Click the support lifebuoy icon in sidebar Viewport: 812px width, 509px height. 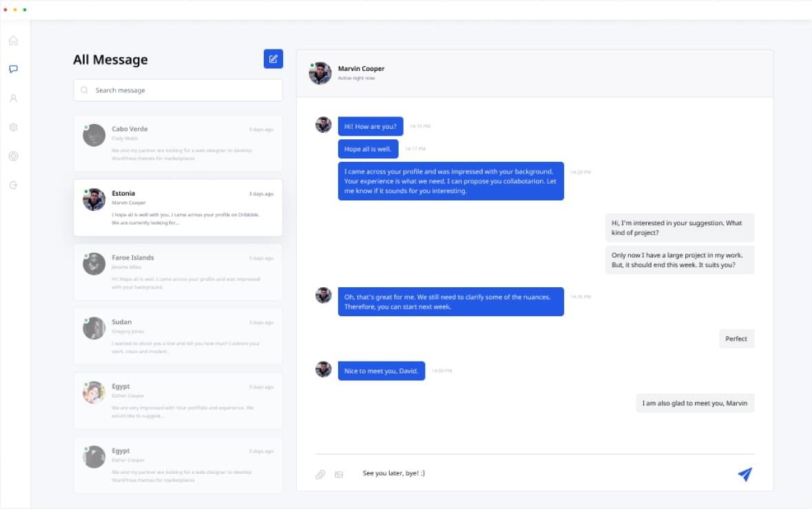coord(13,156)
